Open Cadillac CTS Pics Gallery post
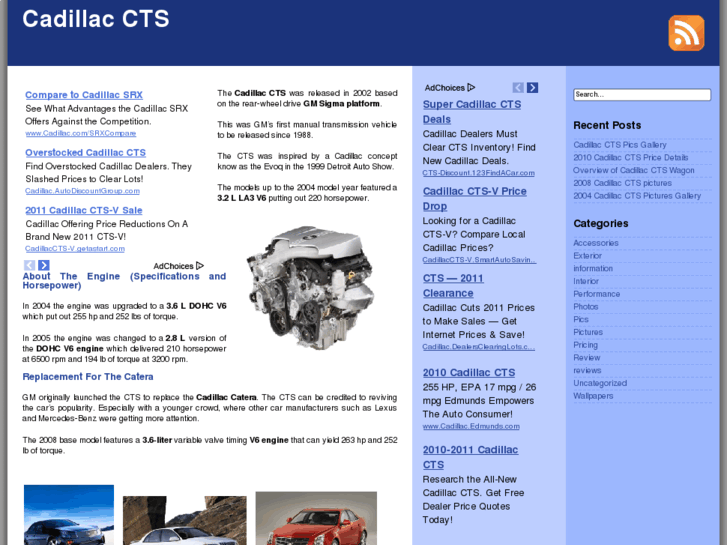The height and width of the screenshot is (545, 727). [620, 145]
